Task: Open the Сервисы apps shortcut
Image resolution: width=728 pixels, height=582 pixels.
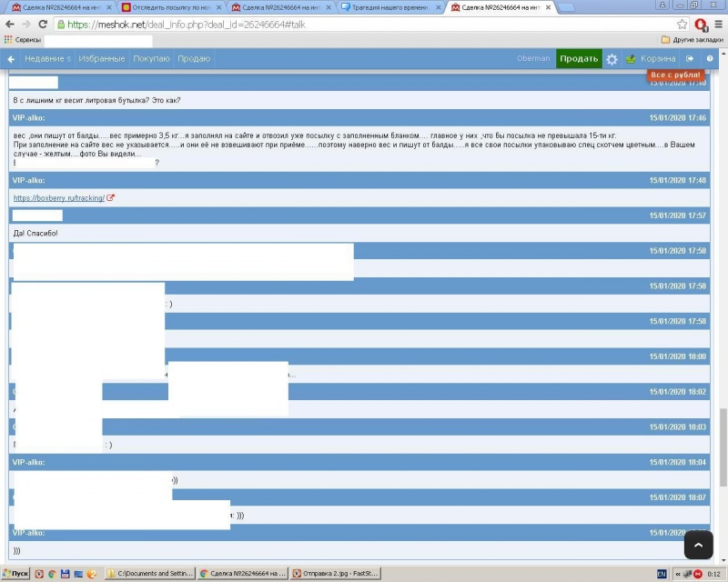Action: coord(23,40)
